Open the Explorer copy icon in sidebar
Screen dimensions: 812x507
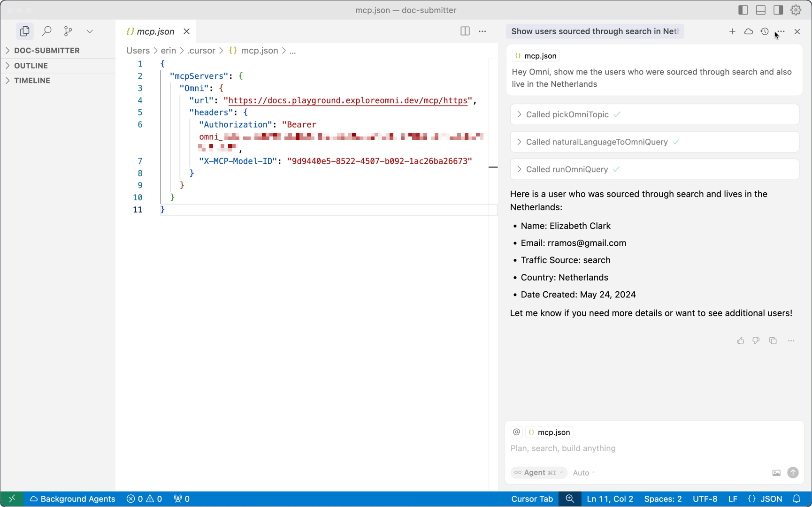[24, 31]
